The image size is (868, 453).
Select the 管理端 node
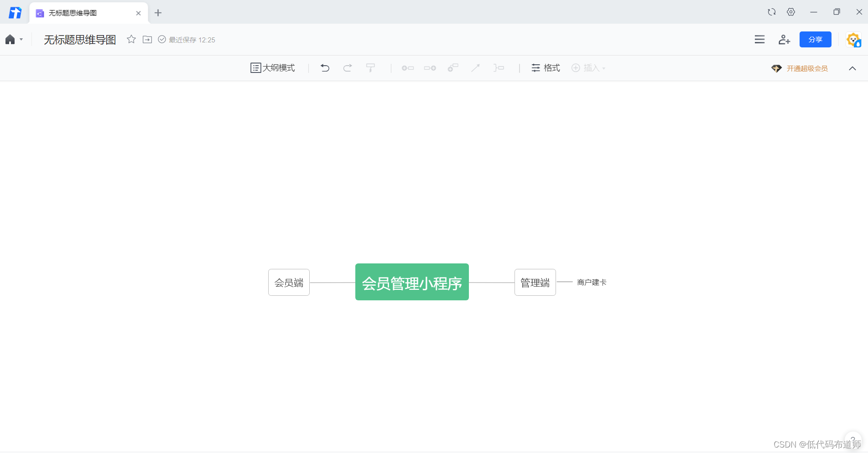535,283
